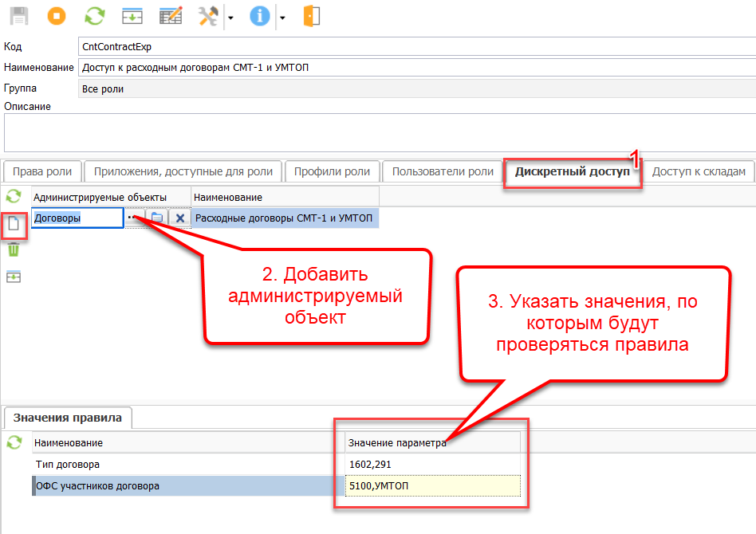Open ellipsis lookup button in Договоры cell
The image size is (756, 534).
(x=133, y=218)
